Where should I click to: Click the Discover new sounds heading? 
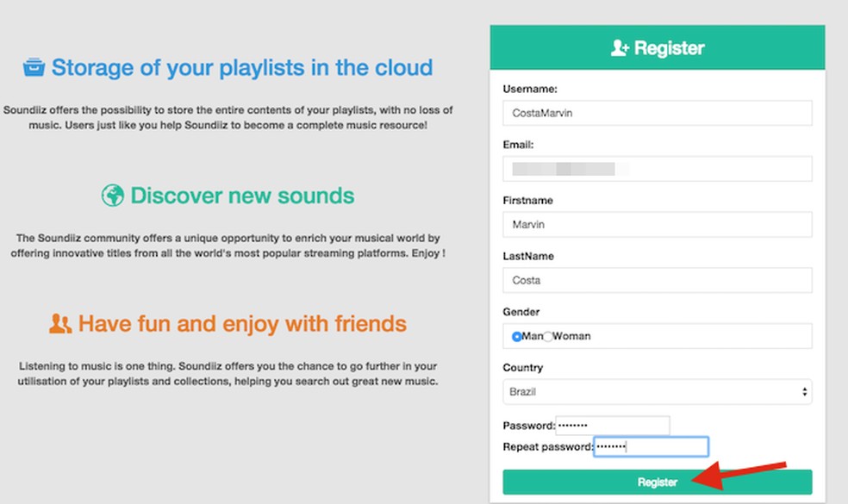(x=242, y=196)
